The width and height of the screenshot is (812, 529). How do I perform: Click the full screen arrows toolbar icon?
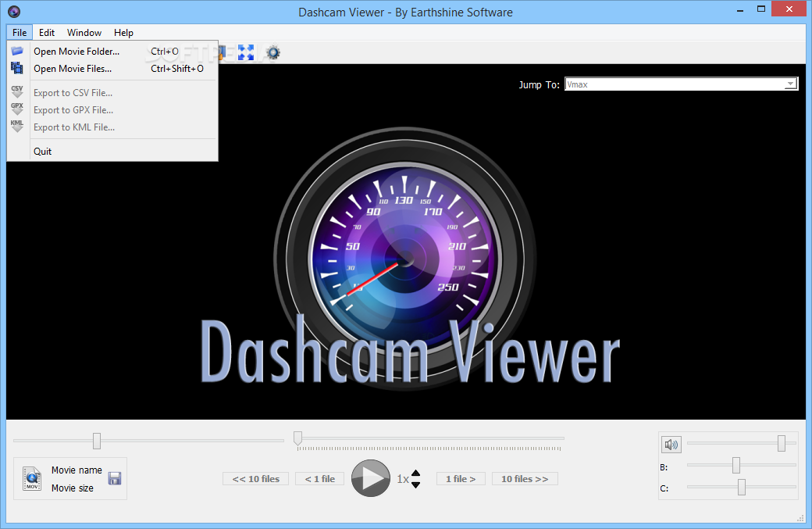click(x=246, y=52)
